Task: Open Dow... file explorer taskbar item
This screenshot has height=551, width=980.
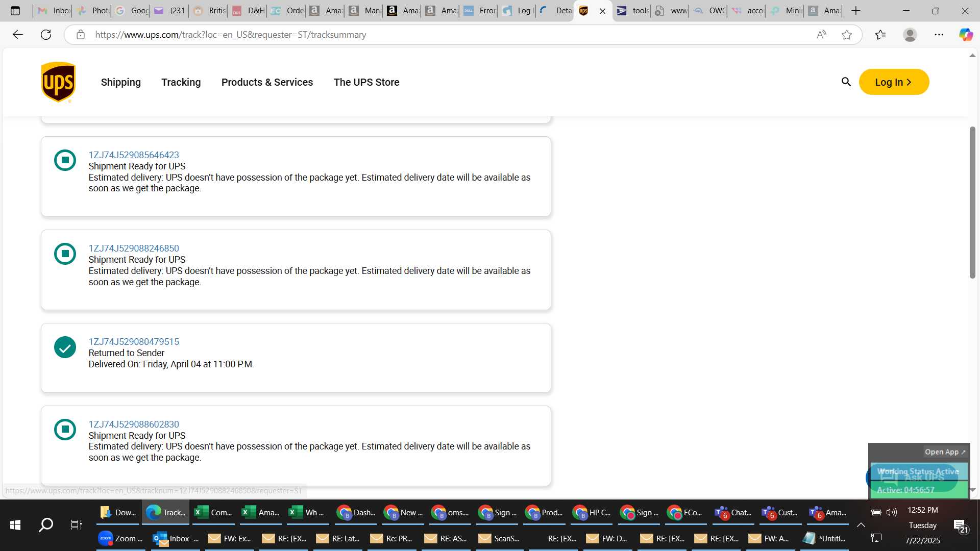Action: (x=118, y=513)
